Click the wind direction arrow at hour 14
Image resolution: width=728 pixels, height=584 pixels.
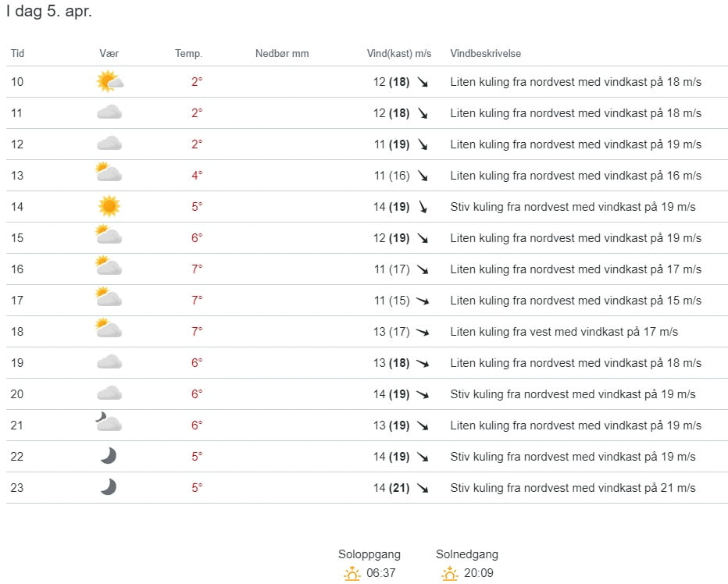[423, 207]
